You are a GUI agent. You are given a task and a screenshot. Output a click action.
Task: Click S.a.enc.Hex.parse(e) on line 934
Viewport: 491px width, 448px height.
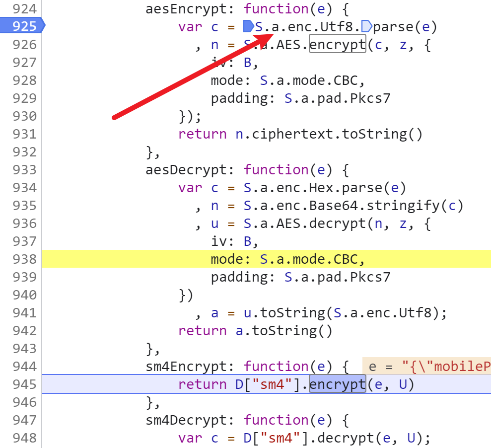325,188
